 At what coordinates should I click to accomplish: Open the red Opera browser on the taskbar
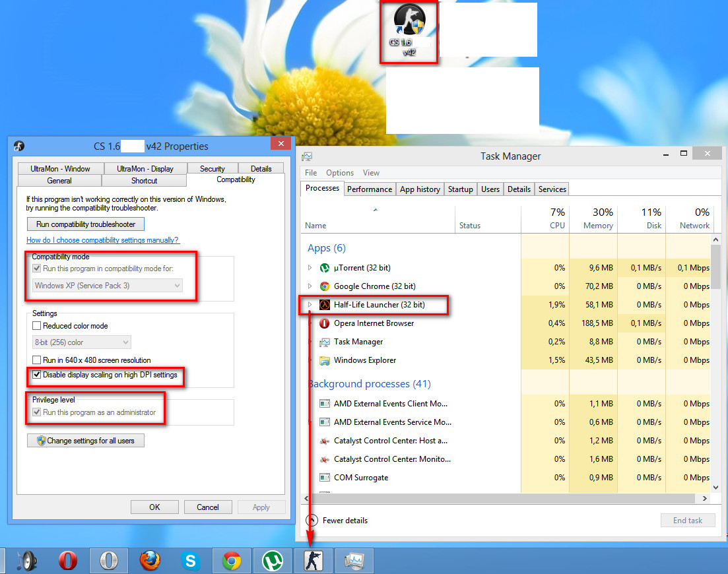point(68,561)
